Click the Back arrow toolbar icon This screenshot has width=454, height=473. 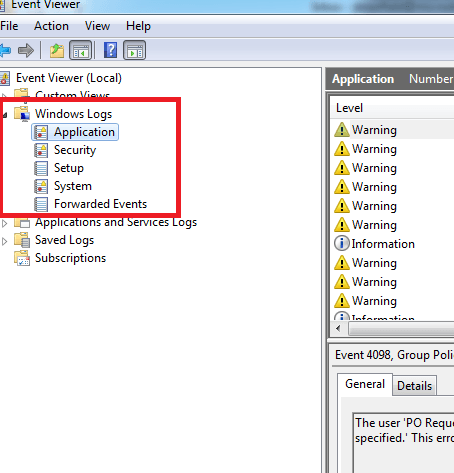(x=5, y=50)
